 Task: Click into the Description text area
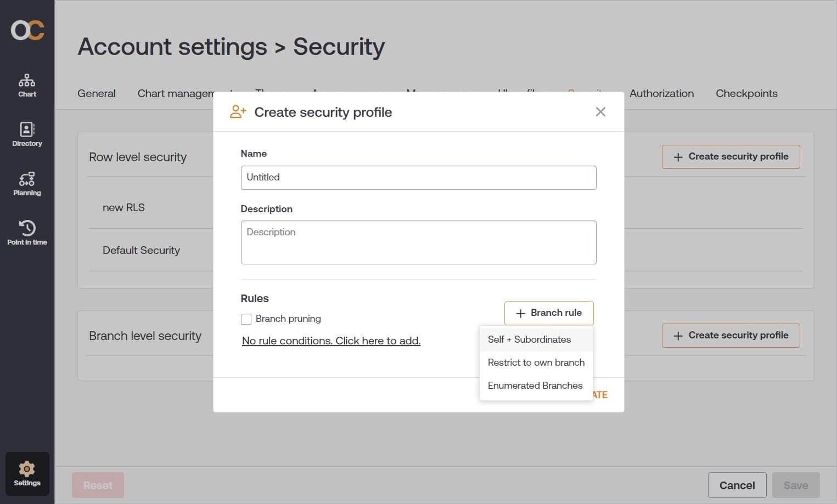coord(418,242)
